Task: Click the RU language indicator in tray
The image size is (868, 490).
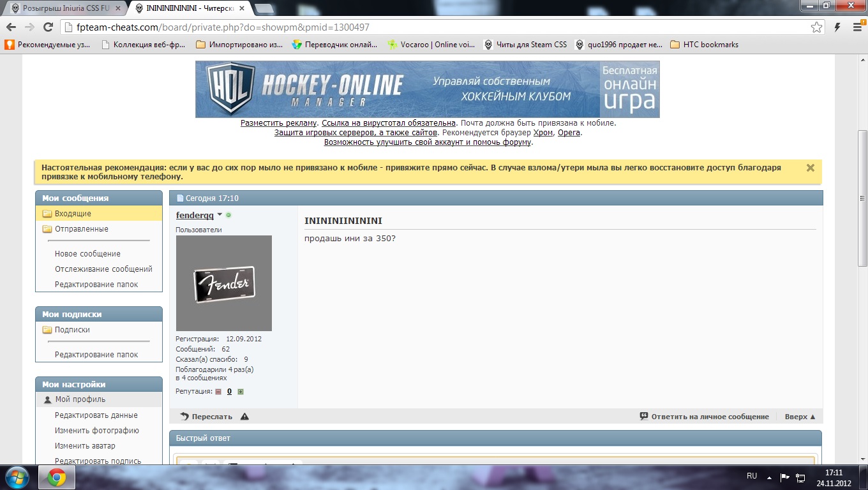Action: point(752,476)
